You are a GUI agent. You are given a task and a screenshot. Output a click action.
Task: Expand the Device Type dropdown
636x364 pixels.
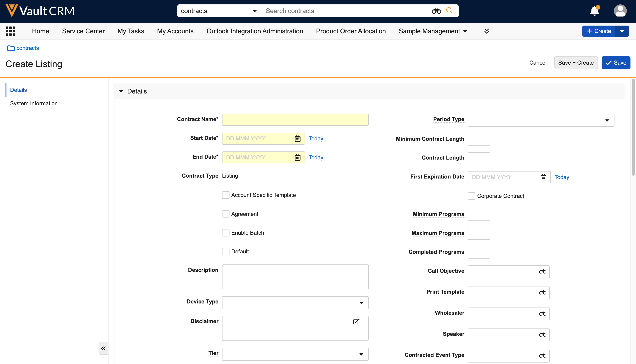[295, 303]
